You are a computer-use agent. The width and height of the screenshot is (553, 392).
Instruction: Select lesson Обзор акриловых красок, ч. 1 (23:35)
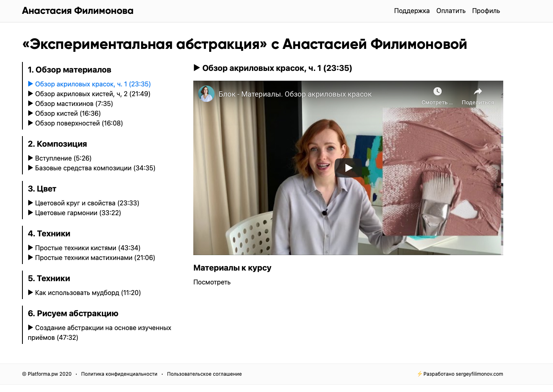[89, 84]
